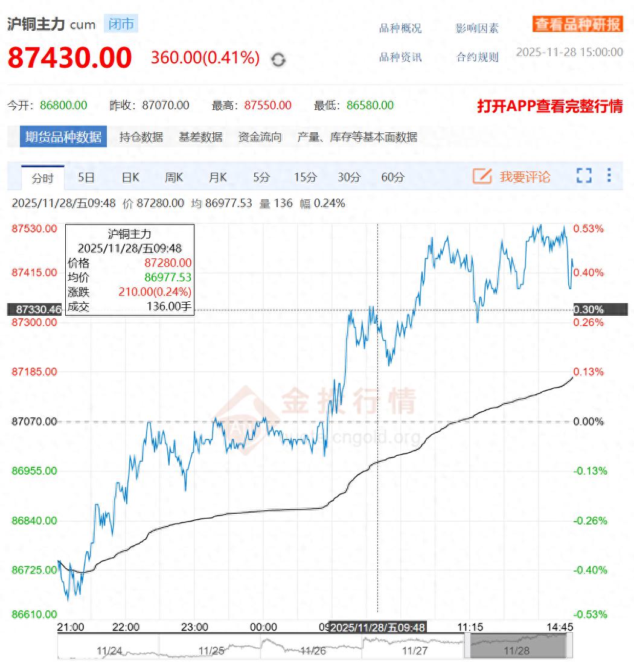Click the 闭市 market status badge

121,24
